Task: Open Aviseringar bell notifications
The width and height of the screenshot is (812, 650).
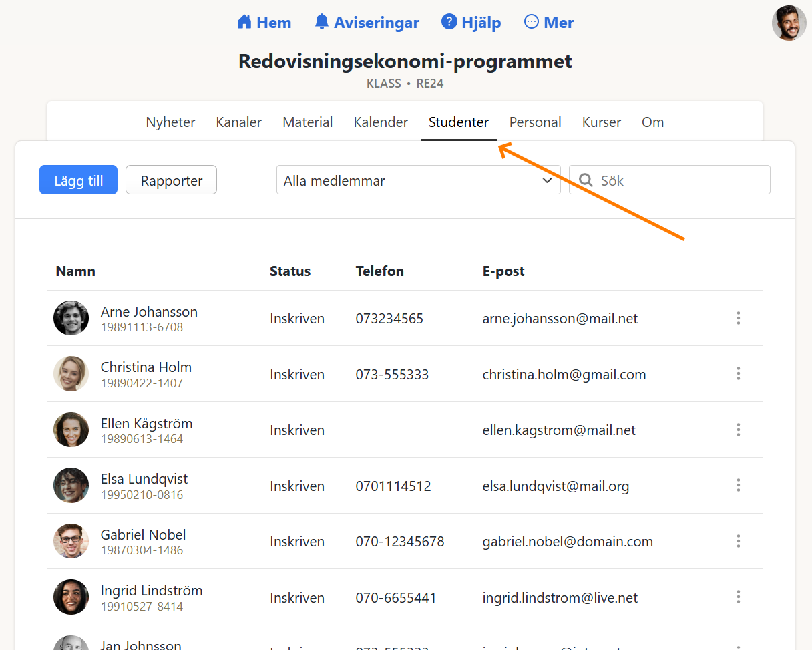Action: coord(322,23)
